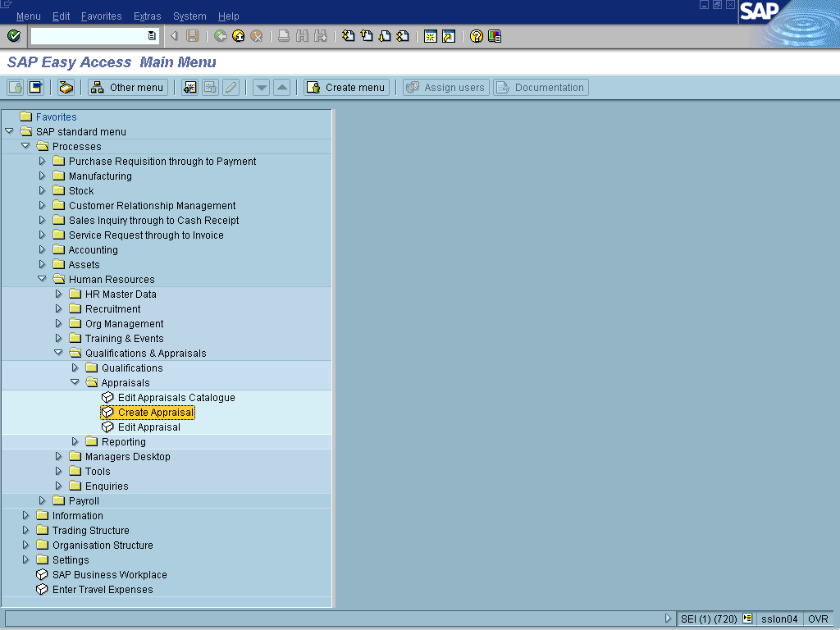Expand the HR Master Data folder
Screen dimensions: 840x630
[59, 294]
